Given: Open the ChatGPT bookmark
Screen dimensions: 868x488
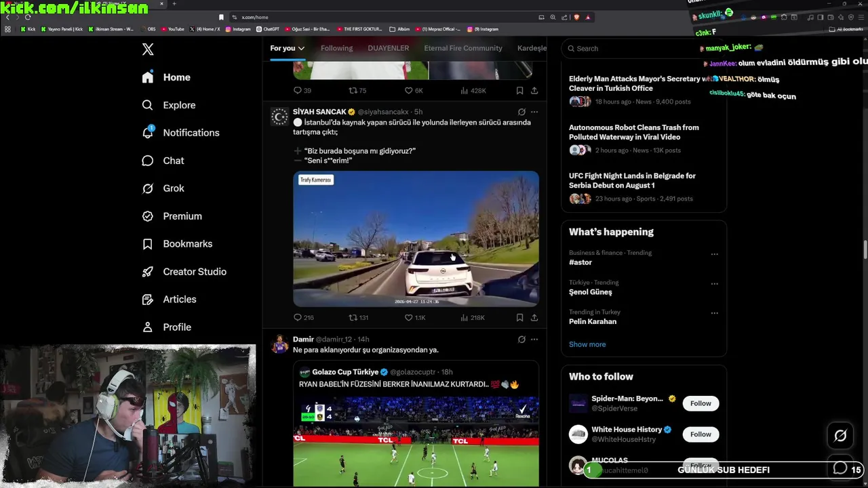Looking at the screenshot, I should pyautogui.click(x=268, y=29).
